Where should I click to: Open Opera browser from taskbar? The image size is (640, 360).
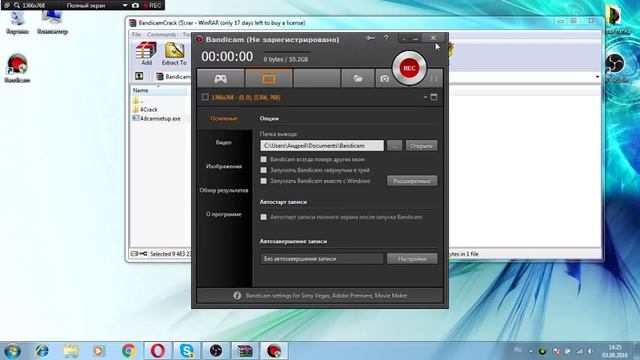point(158,351)
